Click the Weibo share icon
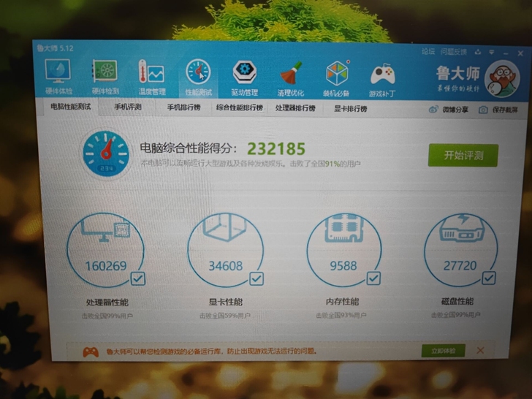The height and width of the screenshot is (399, 532). (433, 110)
